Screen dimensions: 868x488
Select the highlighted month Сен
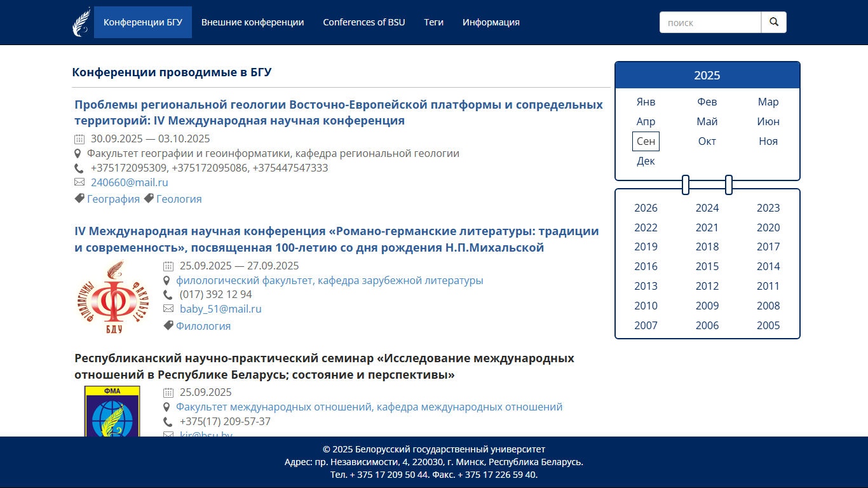(x=646, y=141)
